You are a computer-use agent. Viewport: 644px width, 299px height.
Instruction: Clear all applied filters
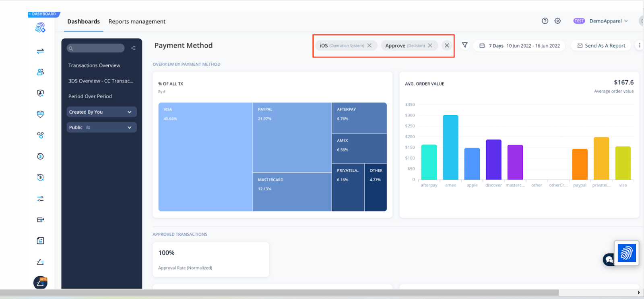tap(447, 46)
